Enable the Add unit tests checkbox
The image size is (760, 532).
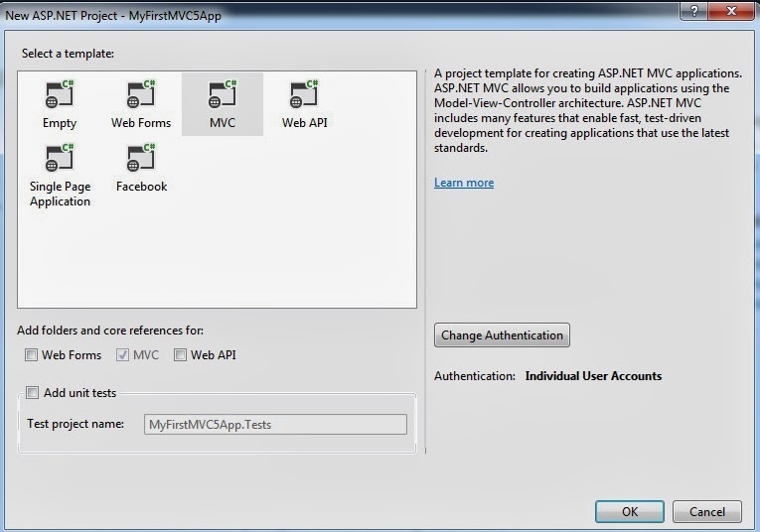click(32, 393)
